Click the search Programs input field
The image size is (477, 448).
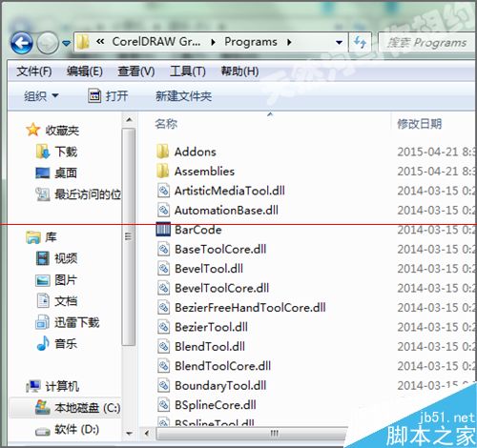(x=427, y=42)
